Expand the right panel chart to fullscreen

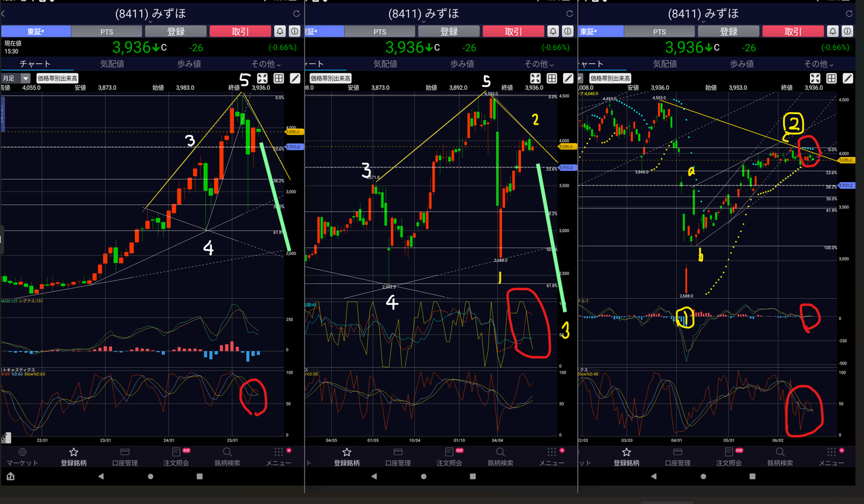coord(815,78)
